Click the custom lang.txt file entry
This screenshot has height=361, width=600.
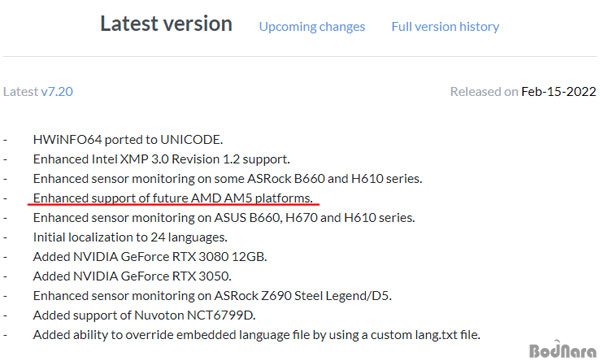(x=256, y=335)
